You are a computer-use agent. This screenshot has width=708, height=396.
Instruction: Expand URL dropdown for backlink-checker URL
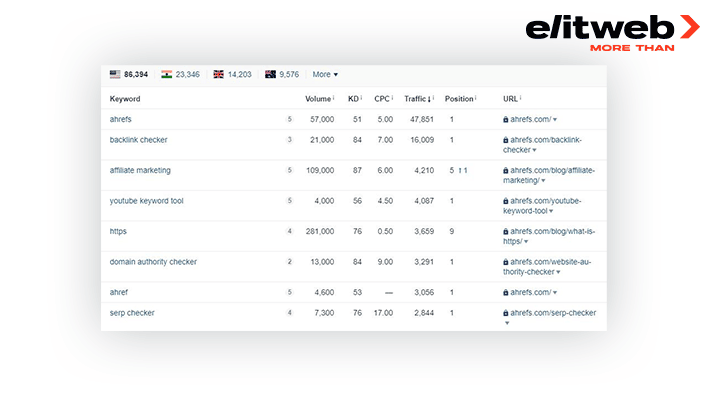[534, 150]
